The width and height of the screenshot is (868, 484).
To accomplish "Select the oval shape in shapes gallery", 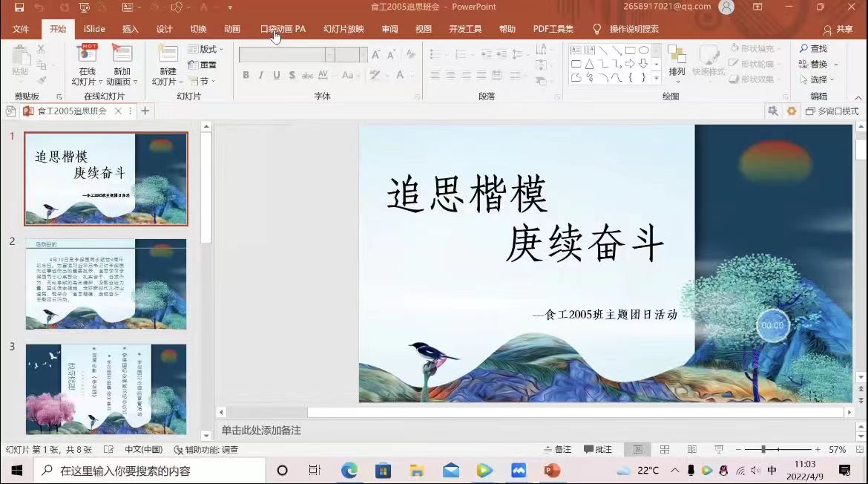I will (x=643, y=50).
